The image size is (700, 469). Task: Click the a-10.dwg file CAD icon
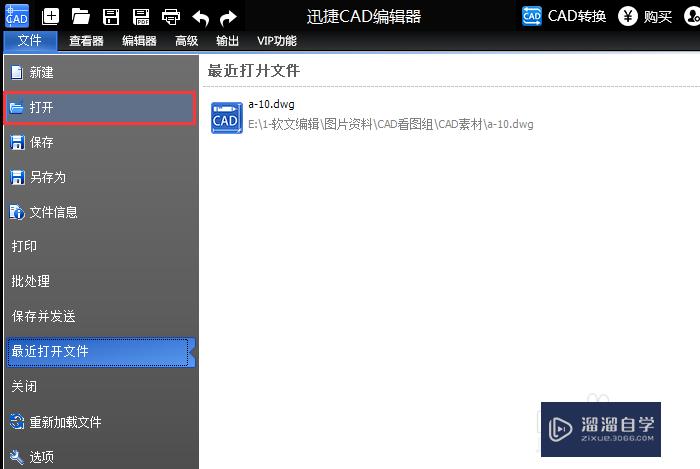pyautogui.click(x=227, y=118)
